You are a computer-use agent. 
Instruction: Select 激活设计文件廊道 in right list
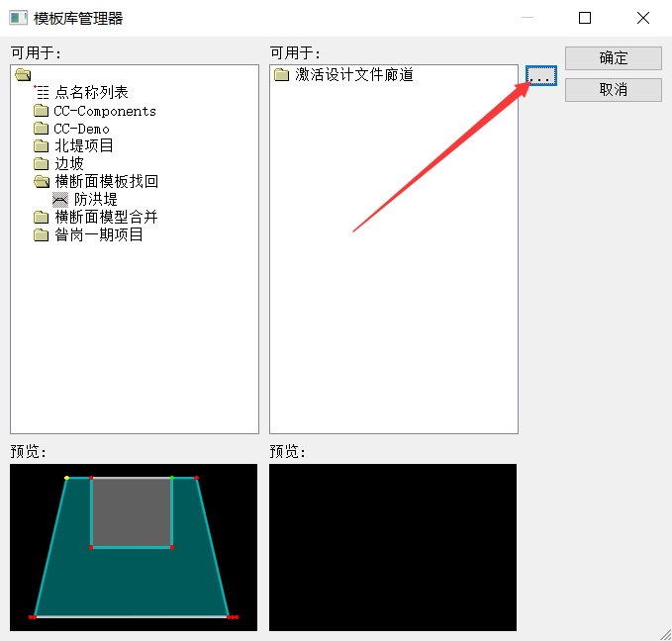click(353, 75)
